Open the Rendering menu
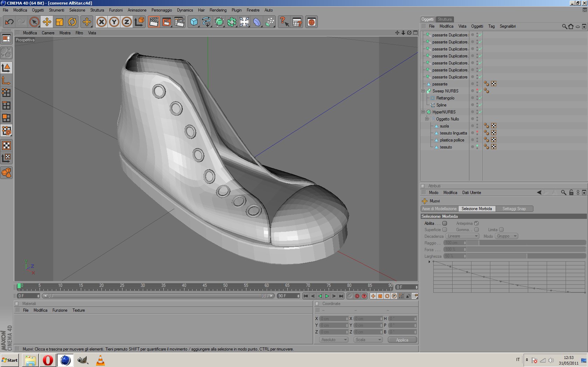This screenshot has width=588, height=367. 218,10
